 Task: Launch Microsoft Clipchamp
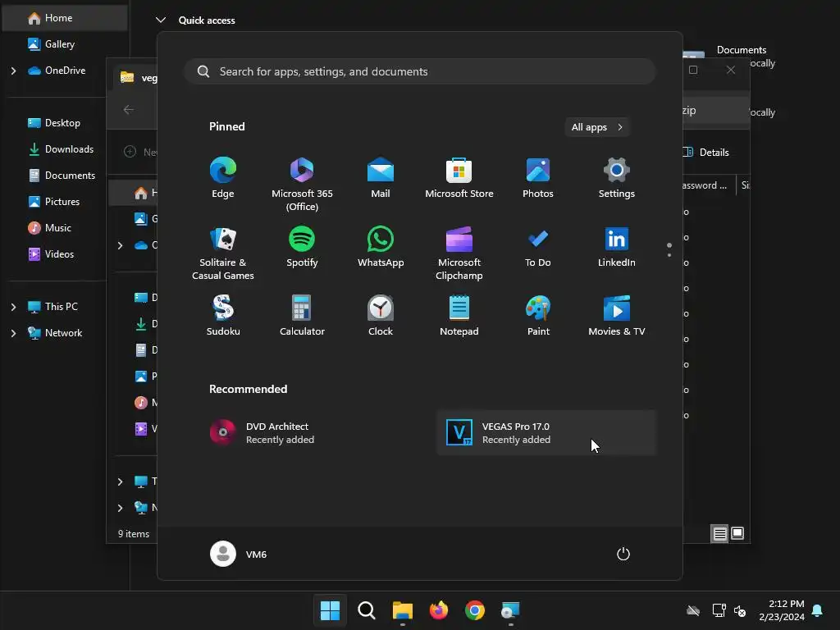459,253
